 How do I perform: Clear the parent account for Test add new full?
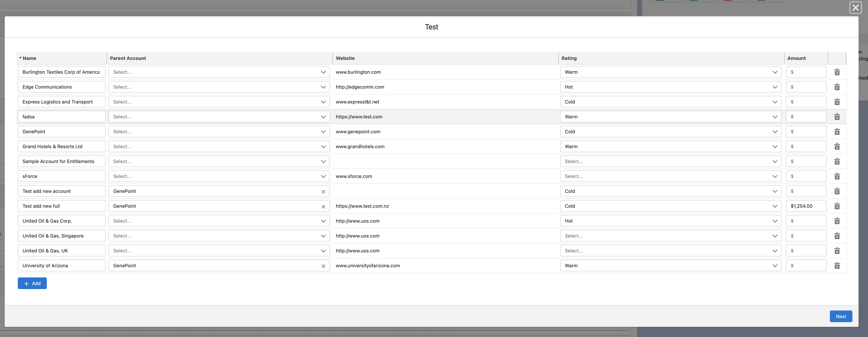click(323, 206)
